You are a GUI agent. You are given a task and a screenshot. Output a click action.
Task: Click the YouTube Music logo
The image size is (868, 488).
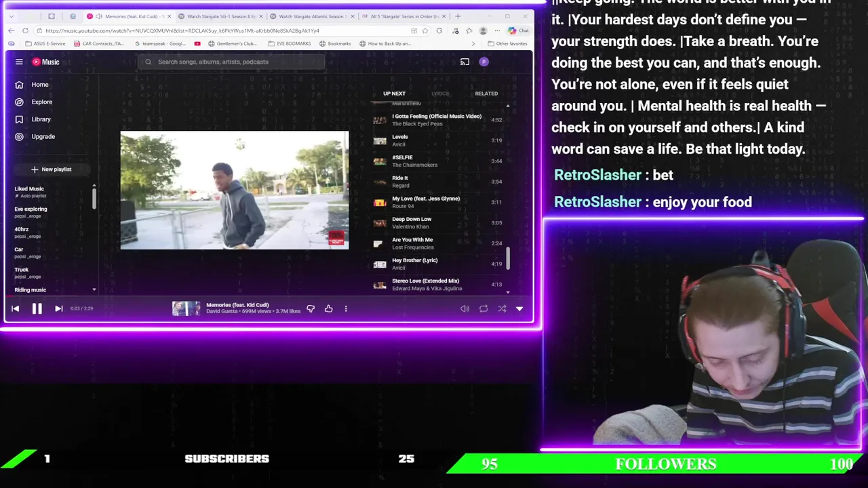[45, 62]
